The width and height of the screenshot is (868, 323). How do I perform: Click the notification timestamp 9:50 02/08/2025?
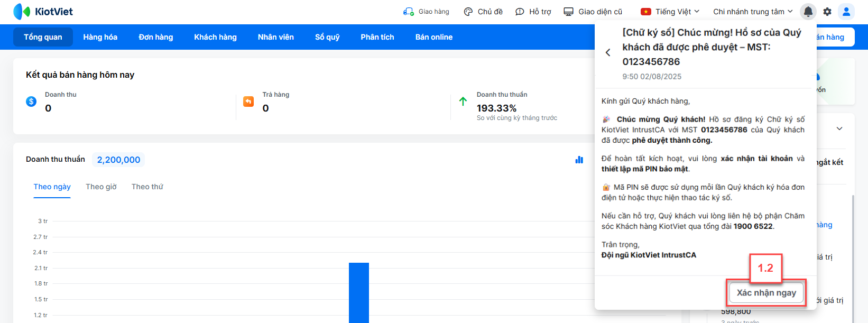[652, 77]
